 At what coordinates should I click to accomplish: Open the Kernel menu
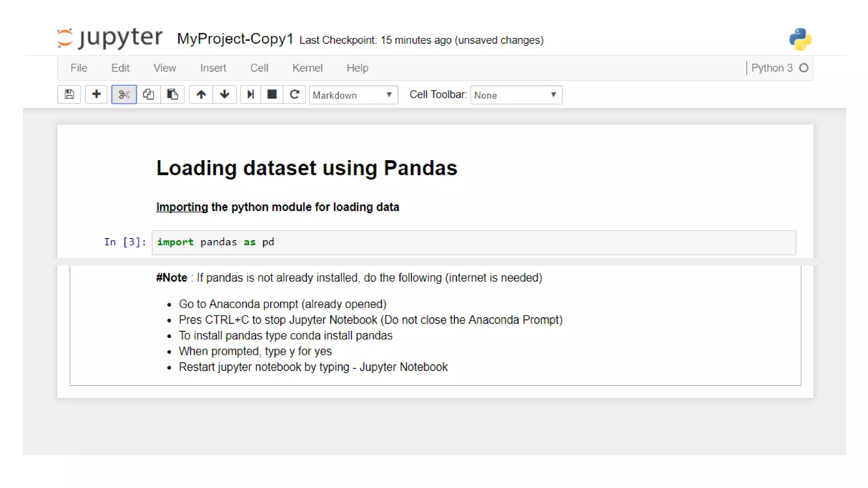[307, 68]
